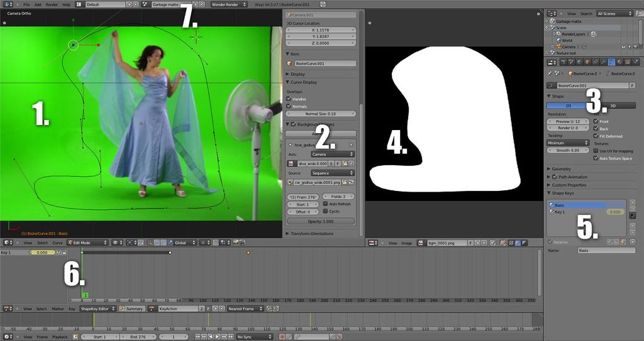Screen dimensions: 644x341
Task: Click pin icon in Properties context row
Action: pyautogui.click(x=550, y=73)
